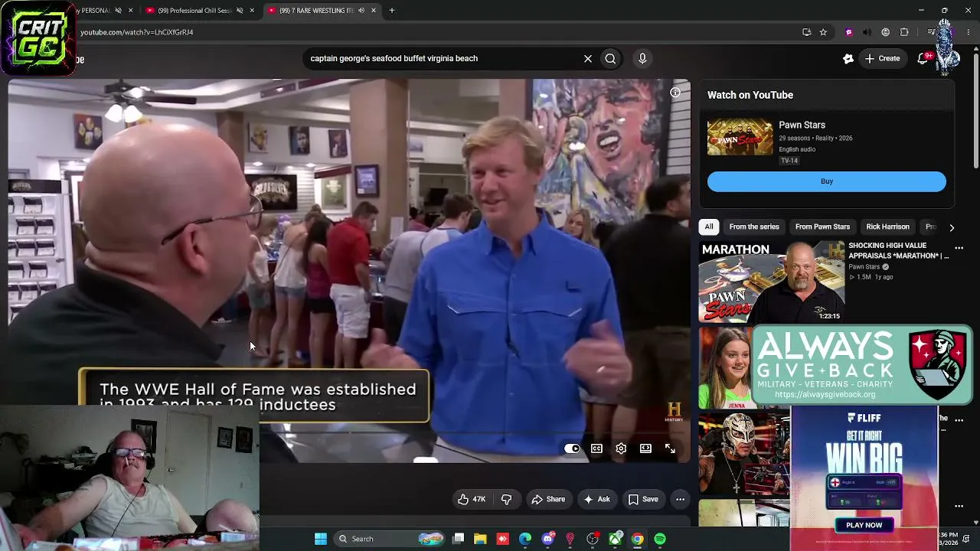Show more filter chips with right arrow
This screenshot has width=980, height=551.
pos(951,227)
